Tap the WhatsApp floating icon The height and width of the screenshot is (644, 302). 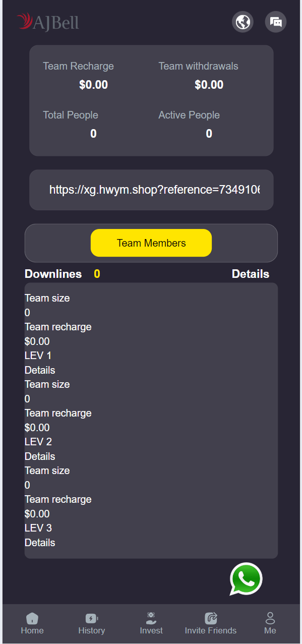(x=246, y=579)
